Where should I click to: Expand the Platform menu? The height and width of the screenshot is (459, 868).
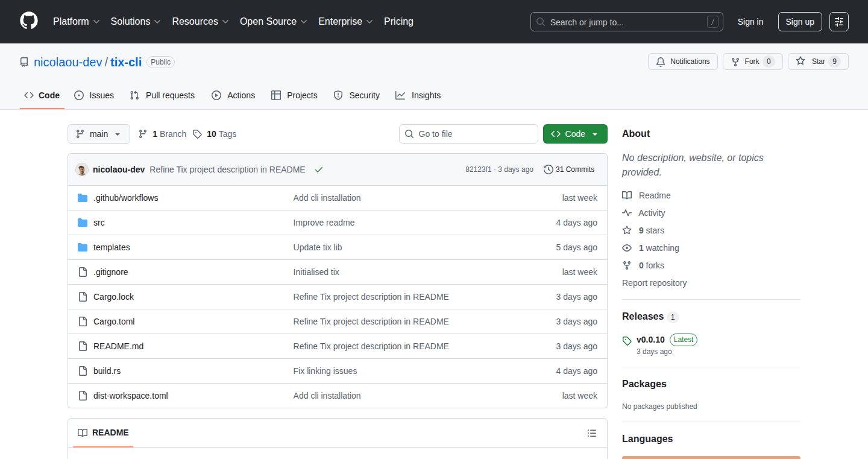coord(76,21)
